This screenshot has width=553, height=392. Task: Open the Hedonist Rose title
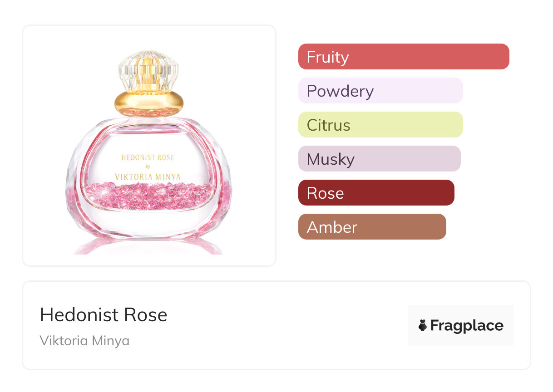[104, 315]
